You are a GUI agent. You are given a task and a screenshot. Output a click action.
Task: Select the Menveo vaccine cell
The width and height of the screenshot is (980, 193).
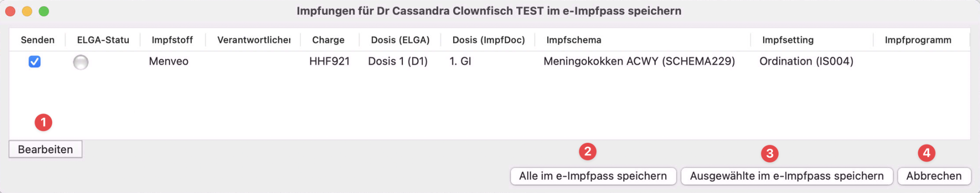(168, 62)
